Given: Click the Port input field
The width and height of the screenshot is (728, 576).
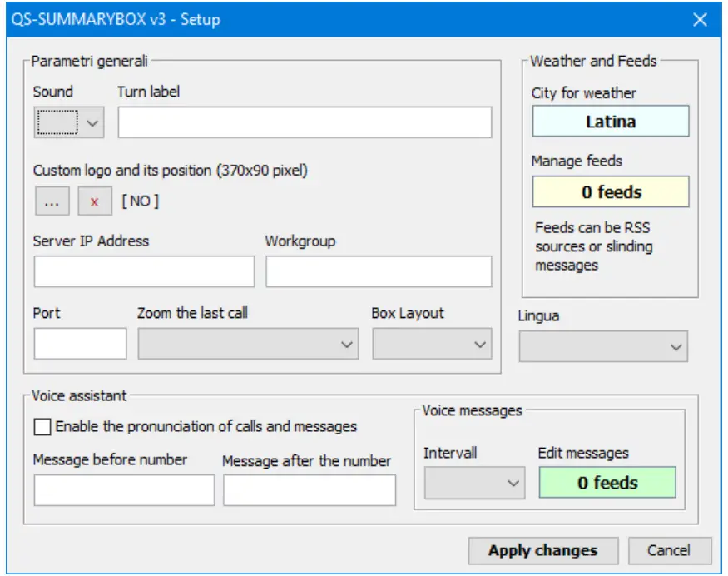Looking at the screenshot, I should tap(80, 344).
